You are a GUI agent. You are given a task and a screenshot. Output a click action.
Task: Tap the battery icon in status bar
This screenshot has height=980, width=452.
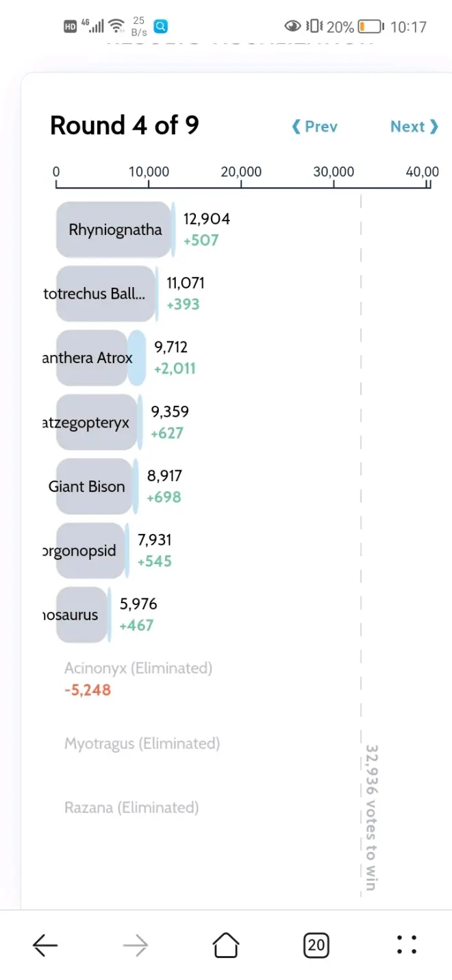pos(371,27)
